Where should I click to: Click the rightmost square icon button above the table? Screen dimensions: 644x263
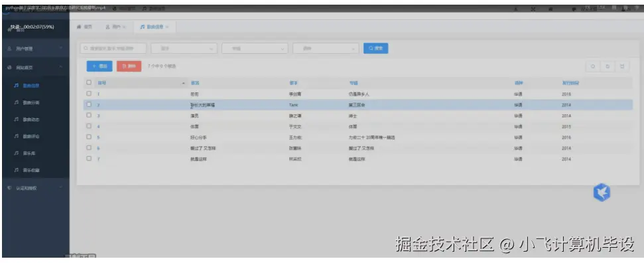tap(622, 66)
